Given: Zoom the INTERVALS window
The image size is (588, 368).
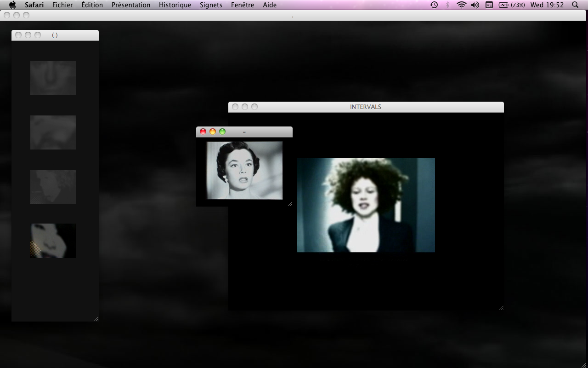Looking at the screenshot, I should (x=254, y=107).
